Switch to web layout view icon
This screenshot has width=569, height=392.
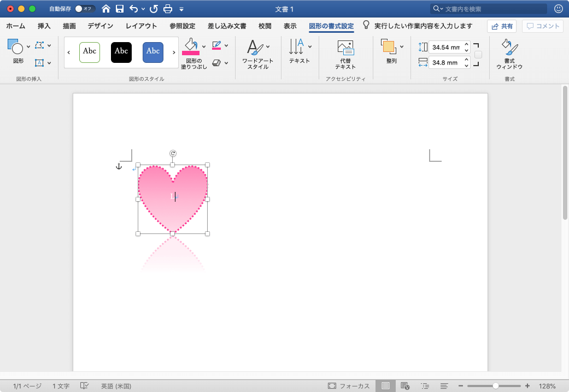(x=405, y=386)
